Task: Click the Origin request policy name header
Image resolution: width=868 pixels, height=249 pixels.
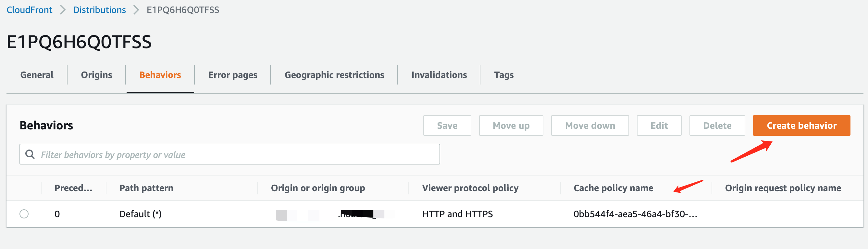Action: coord(783,188)
